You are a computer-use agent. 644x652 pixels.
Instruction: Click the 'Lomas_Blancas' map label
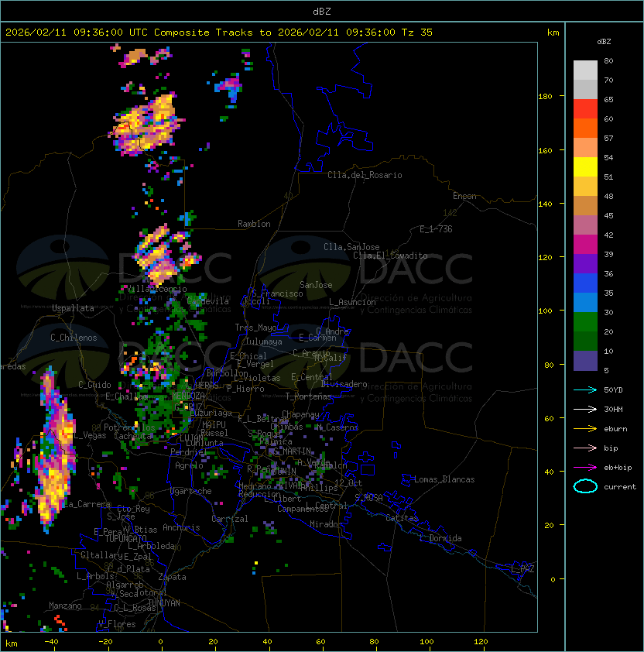click(x=444, y=479)
